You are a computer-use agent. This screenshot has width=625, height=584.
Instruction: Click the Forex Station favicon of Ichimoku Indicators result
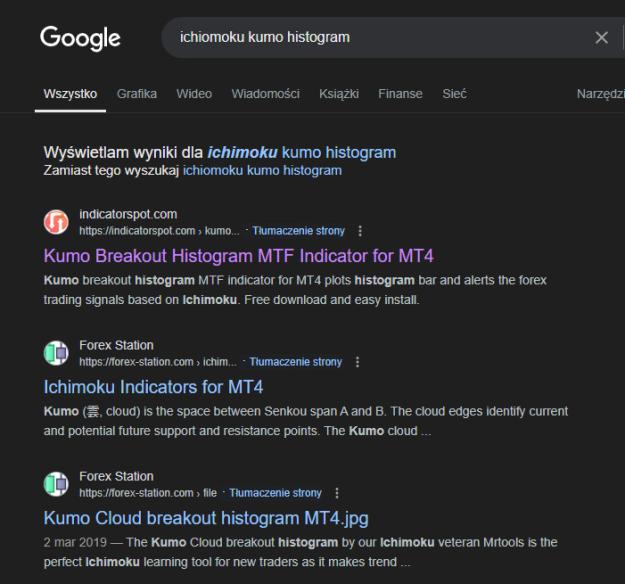click(56, 353)
